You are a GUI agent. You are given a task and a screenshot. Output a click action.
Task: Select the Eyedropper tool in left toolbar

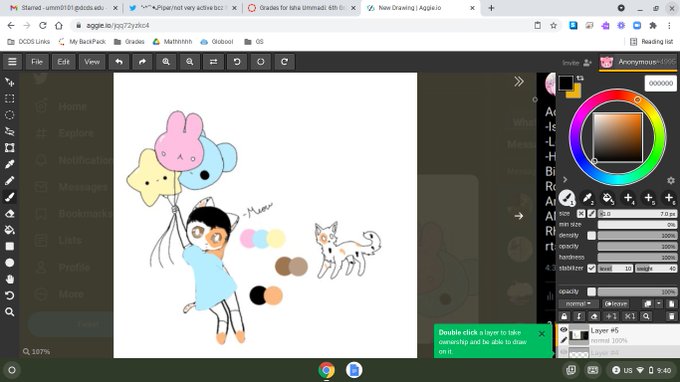(10, 164)
